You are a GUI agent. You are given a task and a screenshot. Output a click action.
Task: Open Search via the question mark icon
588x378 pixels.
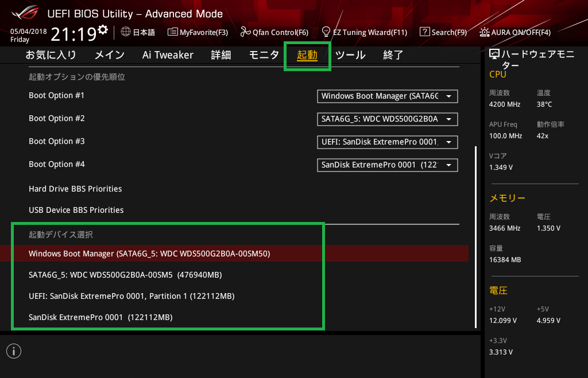point(424,32)
